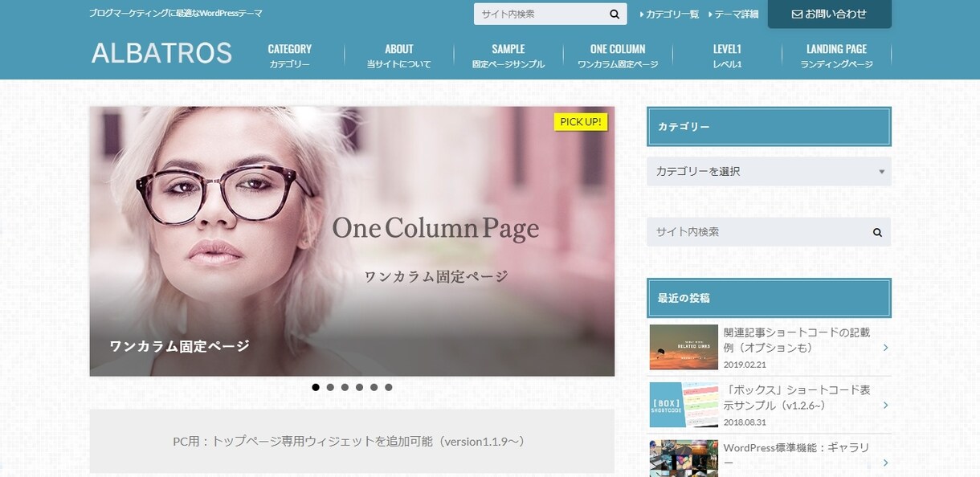Click the chevron beside the ギャラリー post

coord(884,463)
